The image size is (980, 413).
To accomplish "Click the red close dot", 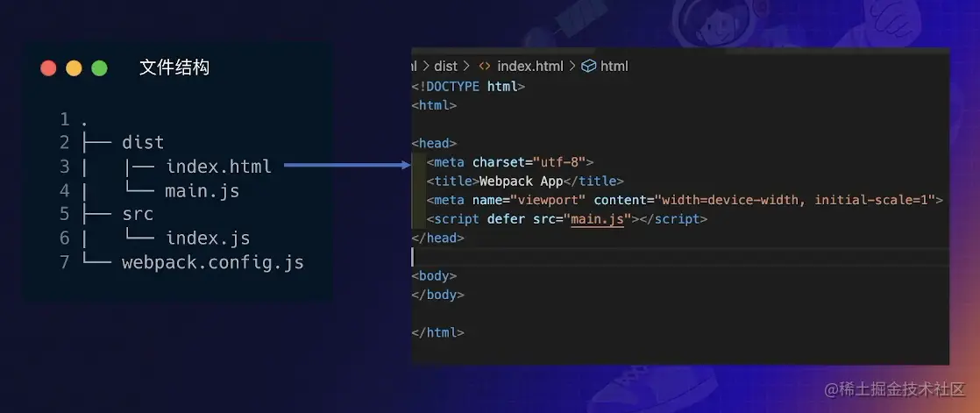I will point(49,68).
